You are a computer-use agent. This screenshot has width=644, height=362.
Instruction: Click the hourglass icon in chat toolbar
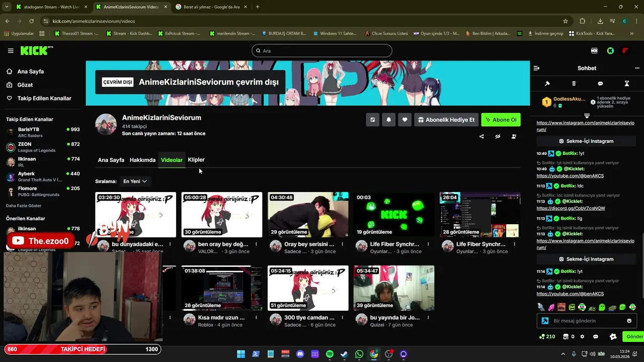627,83
